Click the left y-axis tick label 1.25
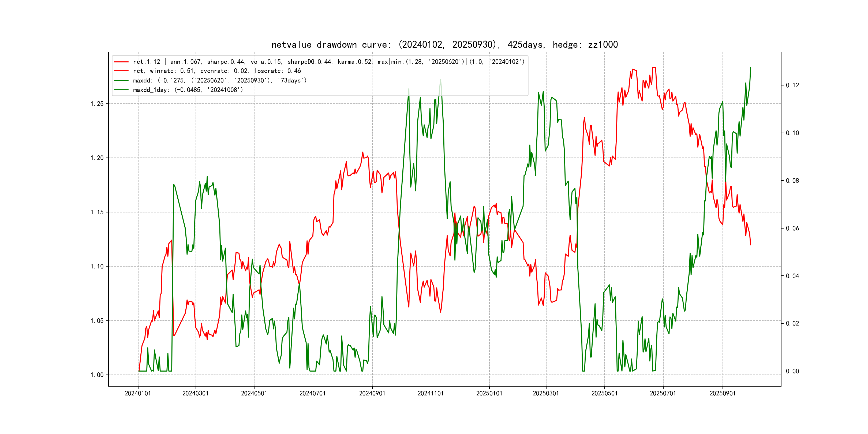868x434 pixels. [x=97, y=103]
